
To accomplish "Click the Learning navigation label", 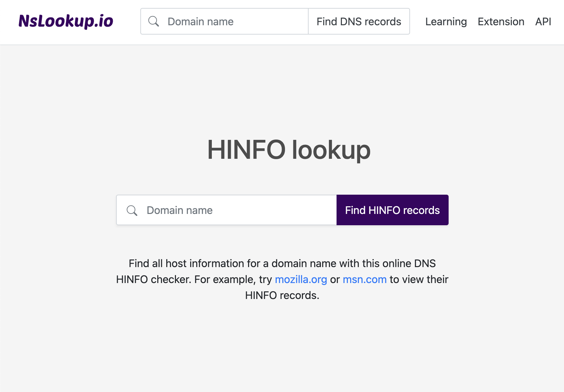I will coord(446,21).
